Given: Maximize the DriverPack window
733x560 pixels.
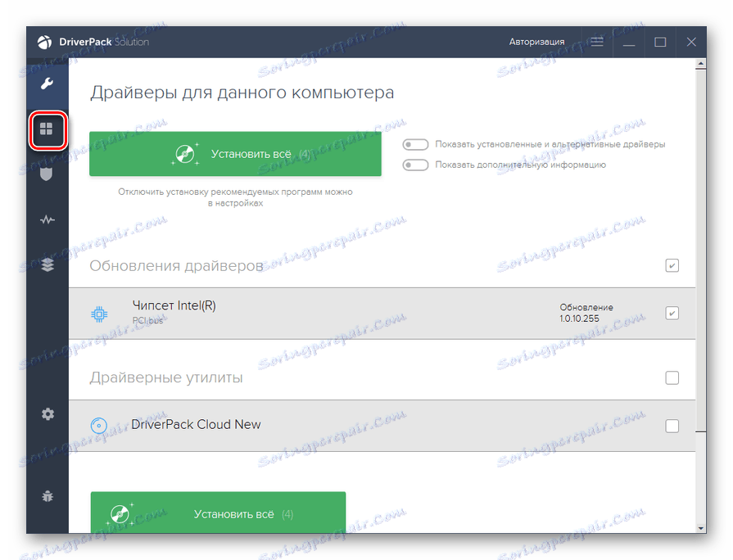Looking at the screenshot, I should 660,42.
